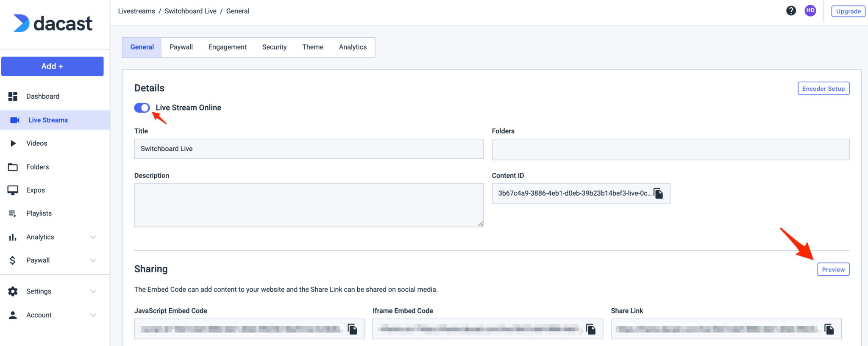Open Expos from the sidebar
Viewport: 868px width, 346px height.
coord(35,190)
